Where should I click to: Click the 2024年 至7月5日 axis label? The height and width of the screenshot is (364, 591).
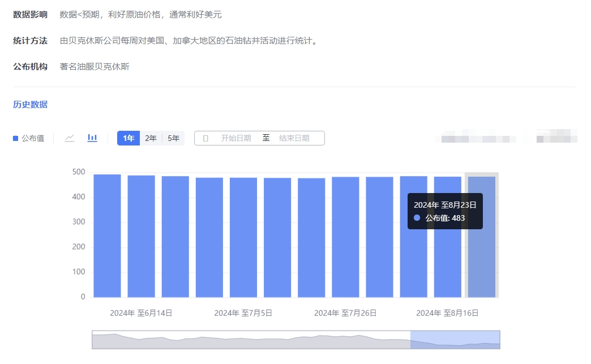[243, 313]
